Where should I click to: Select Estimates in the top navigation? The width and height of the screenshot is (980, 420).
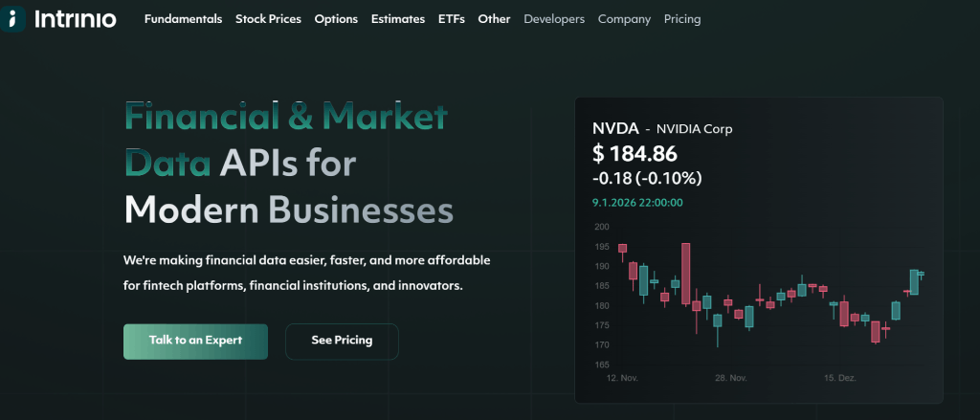click(397, 19)
